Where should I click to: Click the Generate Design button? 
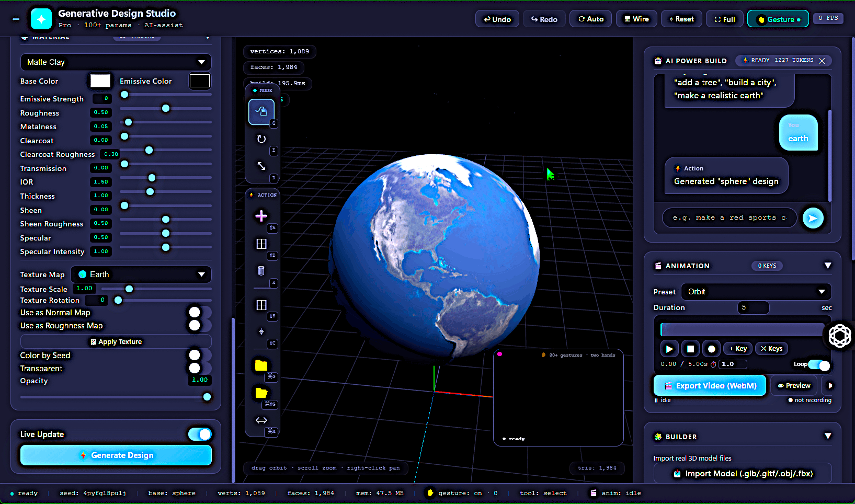[116, 455]
